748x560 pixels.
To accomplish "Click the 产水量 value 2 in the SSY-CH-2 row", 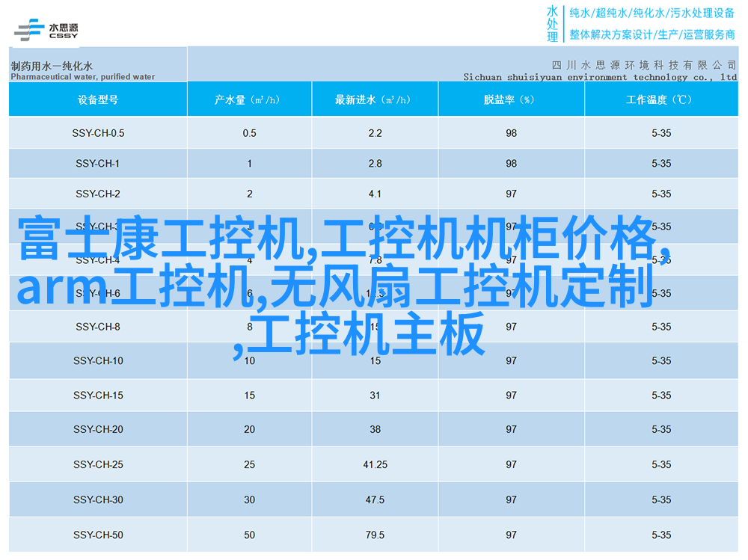I will click(250, 194).
